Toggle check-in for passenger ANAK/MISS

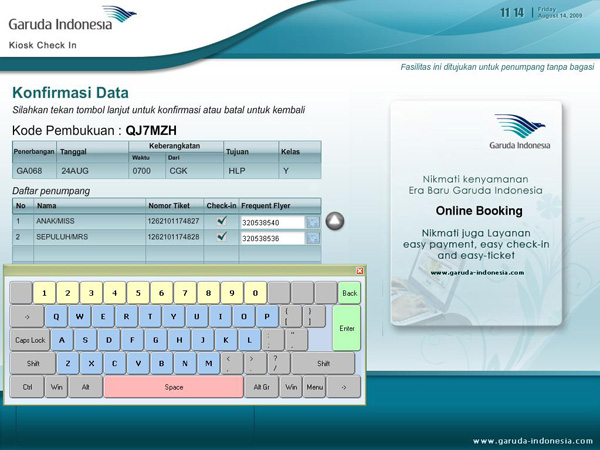[221, 221]
